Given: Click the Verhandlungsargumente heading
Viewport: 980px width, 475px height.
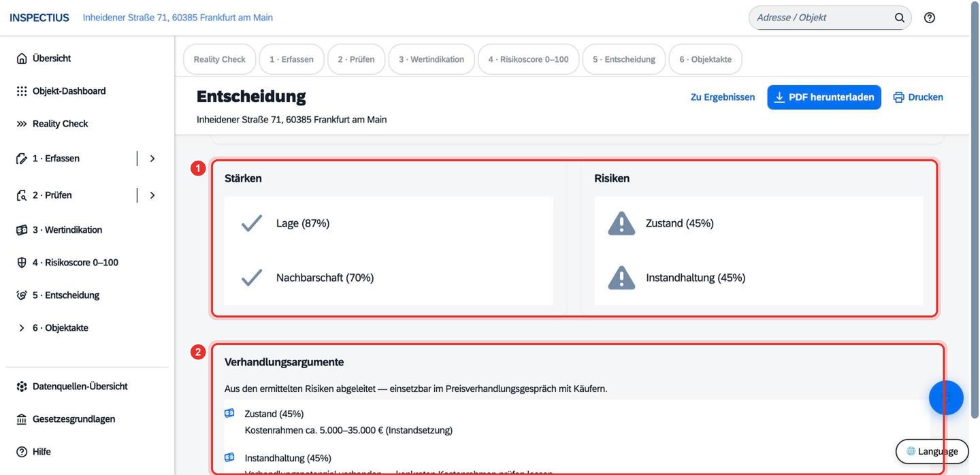Looking at the screenshot, I should [x=284, y=362].
